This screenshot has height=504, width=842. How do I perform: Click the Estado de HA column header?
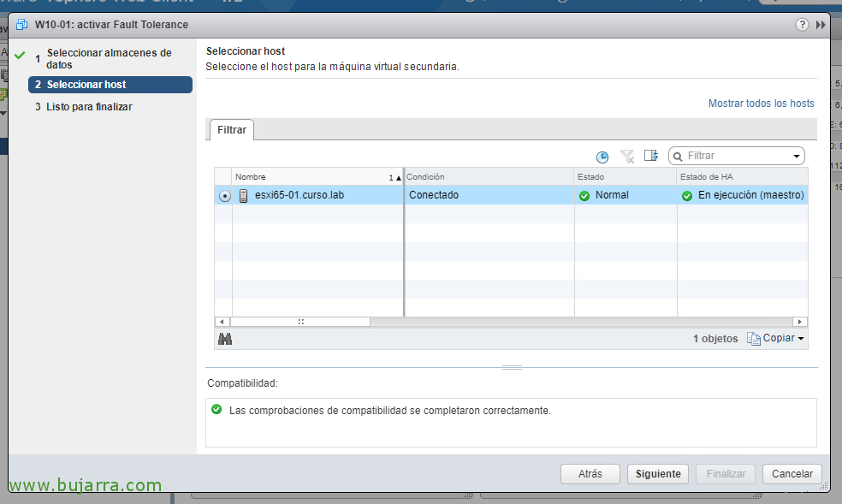point(743,176)
